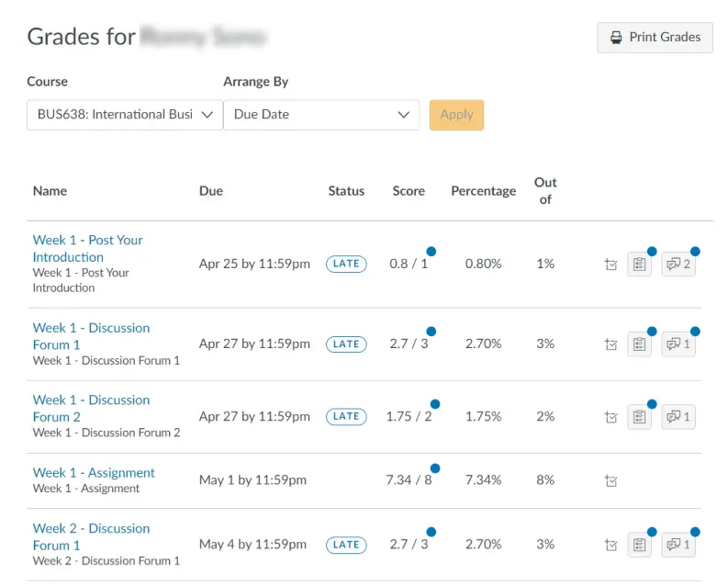View comments on Week 1 Discussion Forum 2
728x586 pixels.
[678, 417]
